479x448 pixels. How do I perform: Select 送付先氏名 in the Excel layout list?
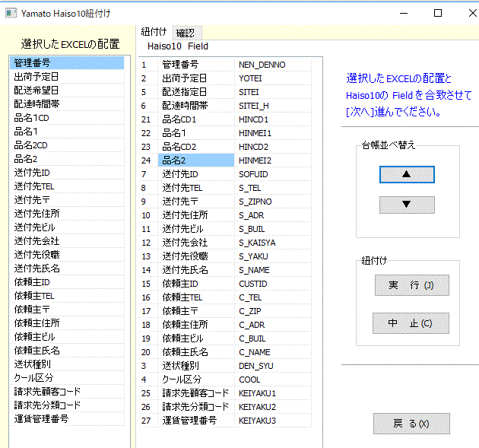[67, 268]
